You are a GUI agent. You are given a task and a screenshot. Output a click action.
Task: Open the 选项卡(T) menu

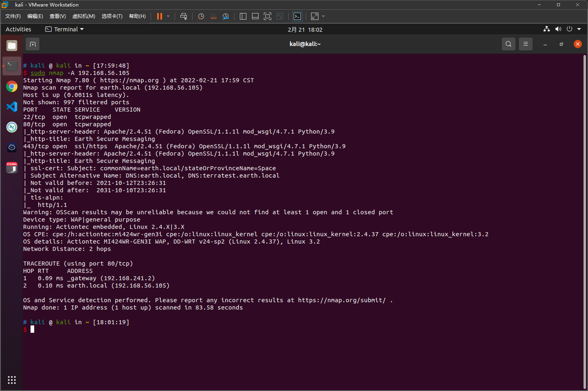pos(112,16)
